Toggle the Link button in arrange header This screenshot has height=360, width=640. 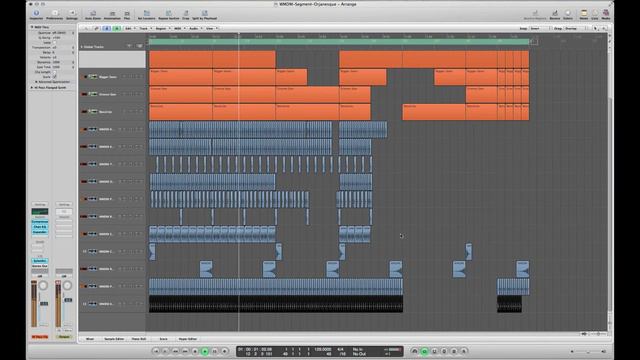click(96, 29)
